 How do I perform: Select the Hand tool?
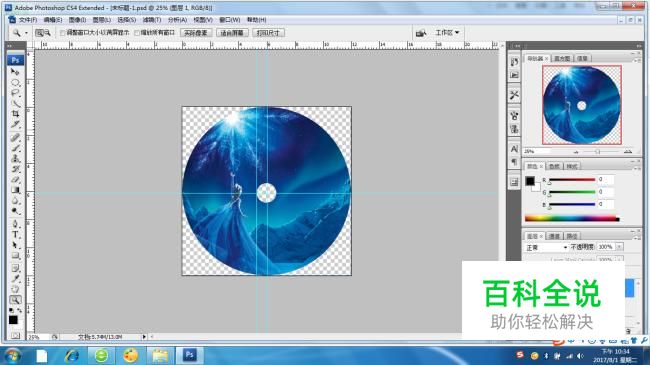click(x=15, y=289)
